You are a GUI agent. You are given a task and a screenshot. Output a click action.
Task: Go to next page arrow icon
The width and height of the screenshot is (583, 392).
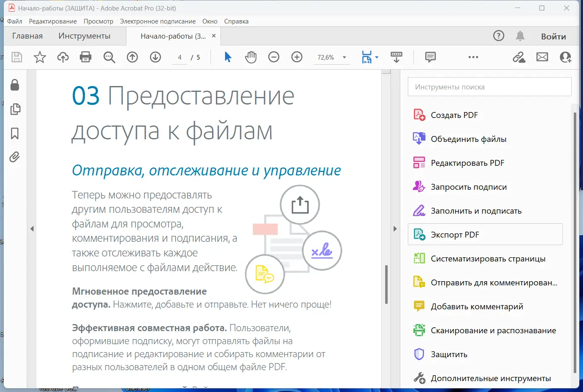(x=155, y=57)
